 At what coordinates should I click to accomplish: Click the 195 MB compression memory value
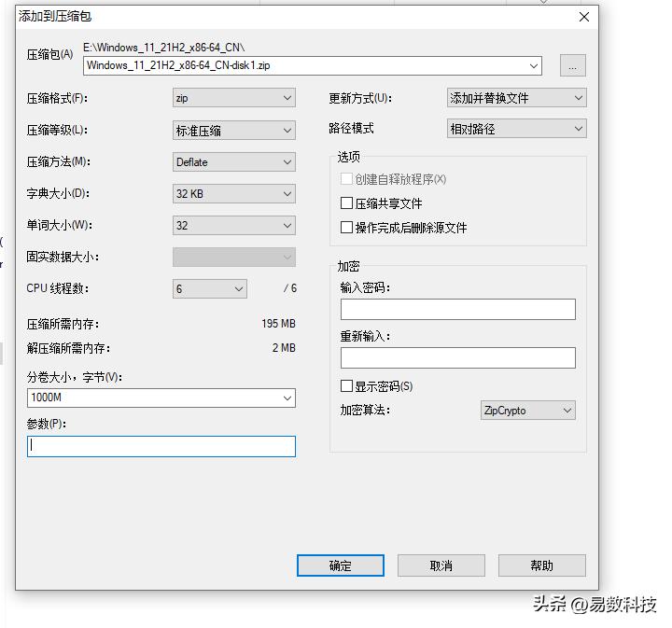click(278, 324)
